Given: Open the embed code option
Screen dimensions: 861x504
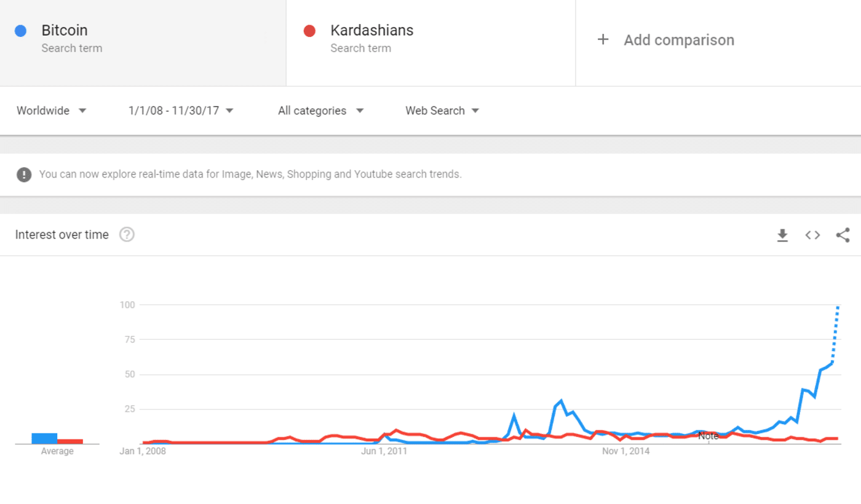Looking at the screenshot, I should coord(812,235).
